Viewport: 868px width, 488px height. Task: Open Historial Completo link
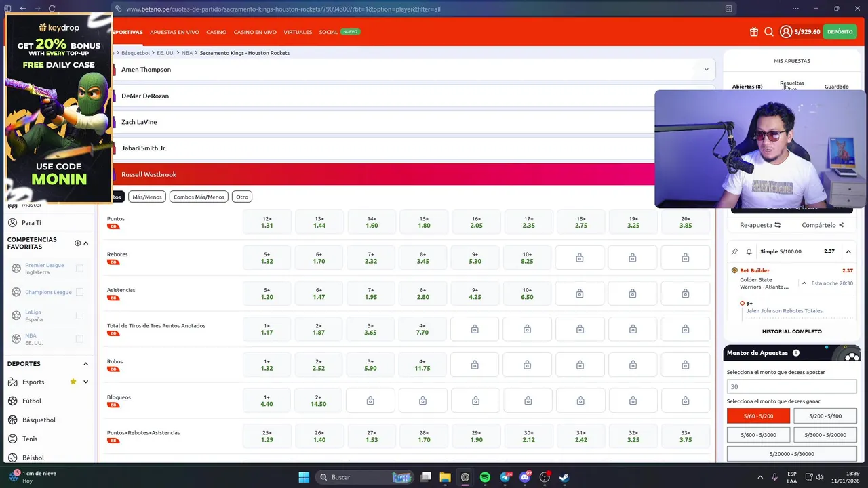[792, 331]
